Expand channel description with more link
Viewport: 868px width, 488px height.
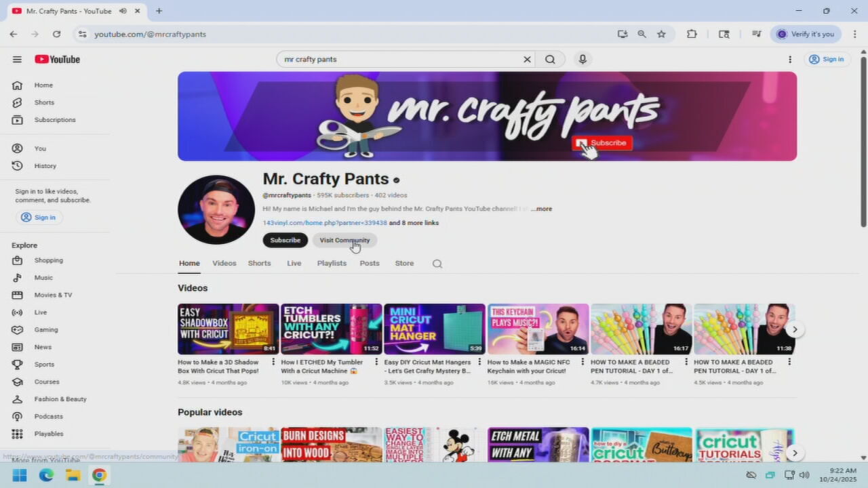pos(541,209)
